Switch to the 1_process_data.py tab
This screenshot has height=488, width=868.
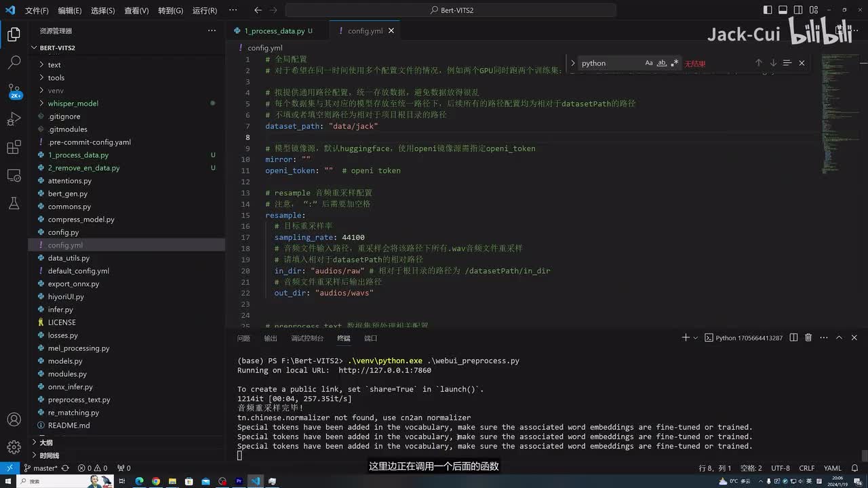point(274,30)
